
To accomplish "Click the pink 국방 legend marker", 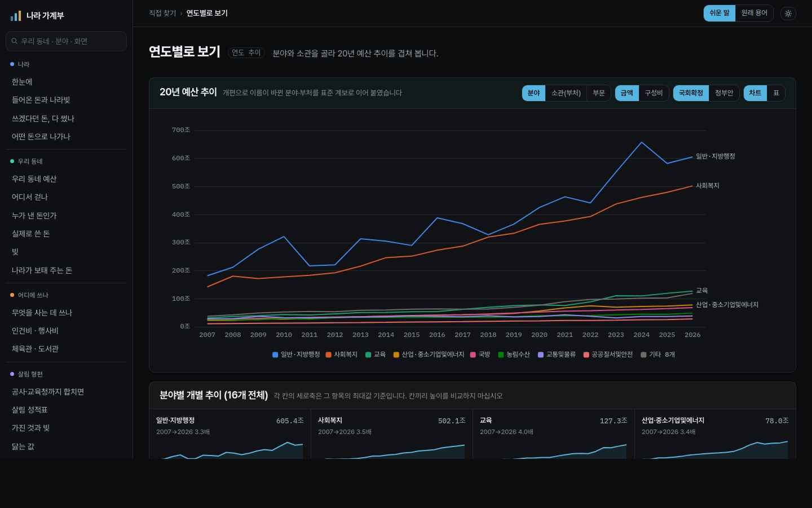I will [x=473, y=354].
